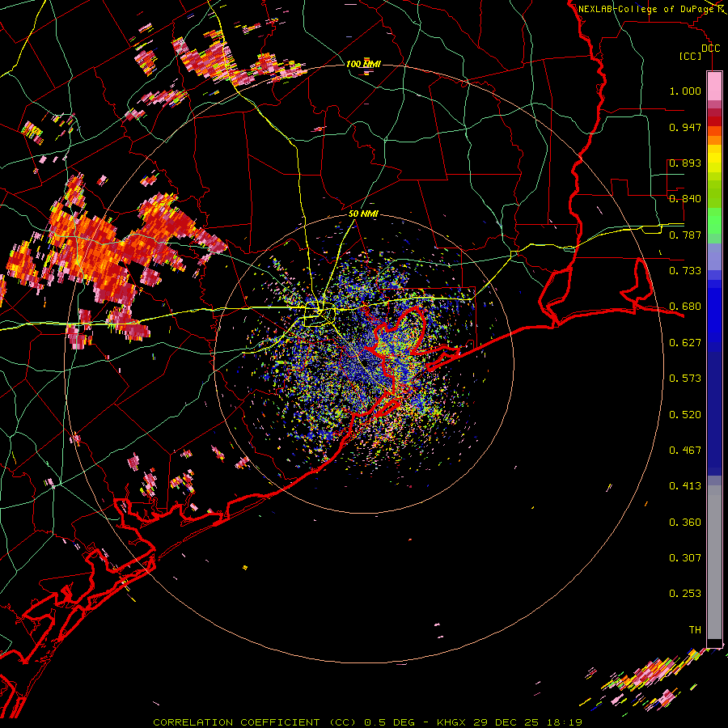Click the 0.360 value on the color scale

(685, 523)
